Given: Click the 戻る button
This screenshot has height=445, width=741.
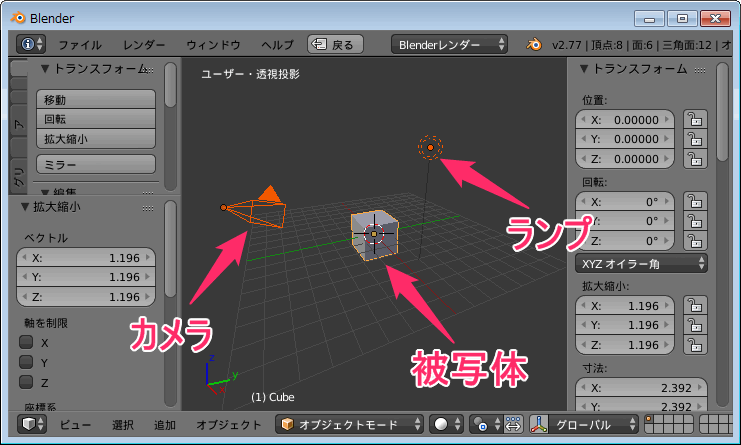Looking at the screenshot, I should (x=336, y=44).
